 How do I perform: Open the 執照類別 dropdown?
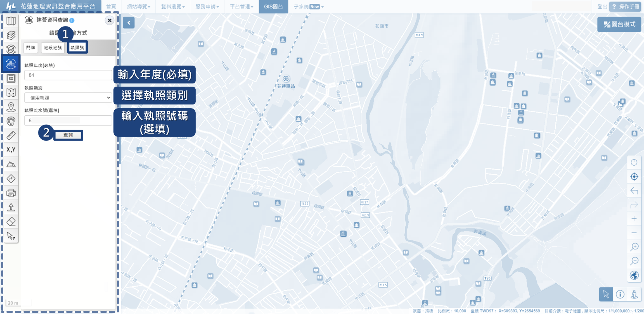(68, 98)
